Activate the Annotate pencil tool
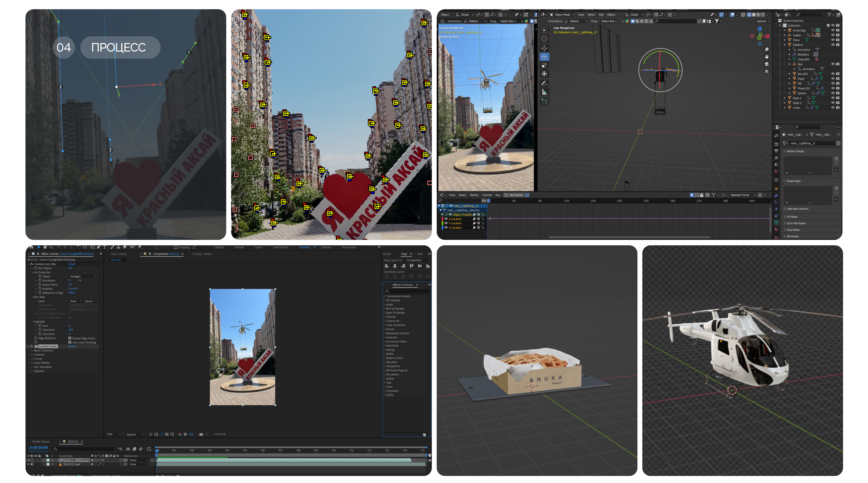Screen dimensions: 868x483 click(x=544, y=83)
